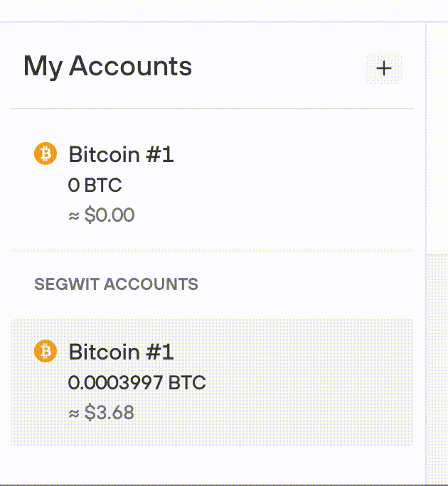
Task: Click the approximately-equal sign before $0.00
Action: (x=74, y=215)
